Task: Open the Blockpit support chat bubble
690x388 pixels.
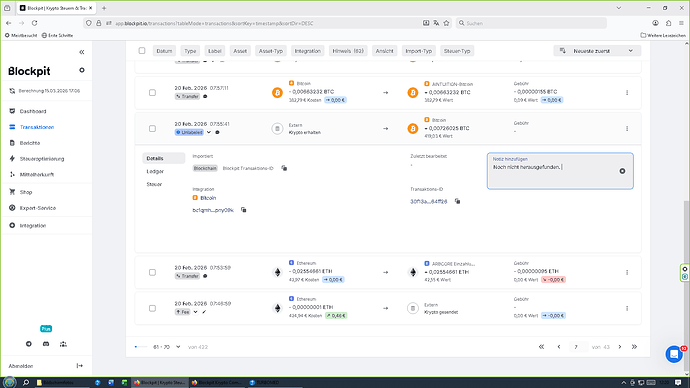Action: (674, 354)
